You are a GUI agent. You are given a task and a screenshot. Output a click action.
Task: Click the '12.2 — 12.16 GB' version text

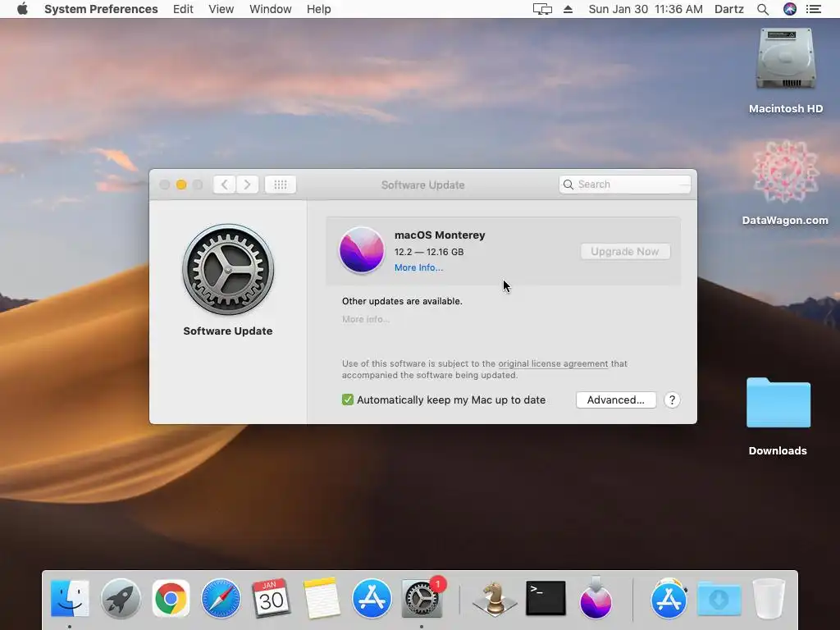tap(429, 252)
